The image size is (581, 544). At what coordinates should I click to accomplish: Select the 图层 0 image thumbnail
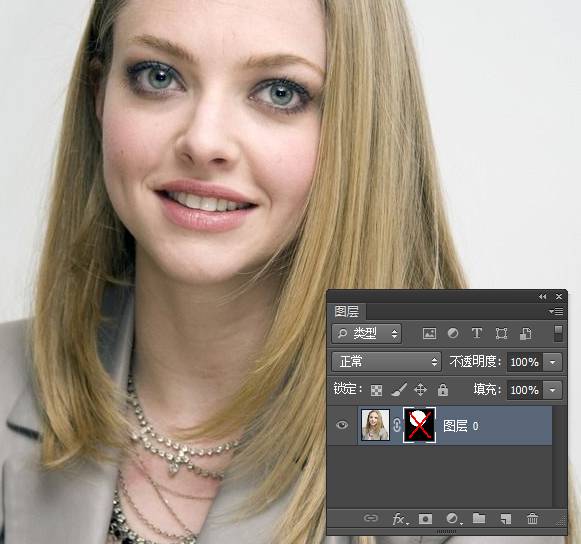(375, 425)
